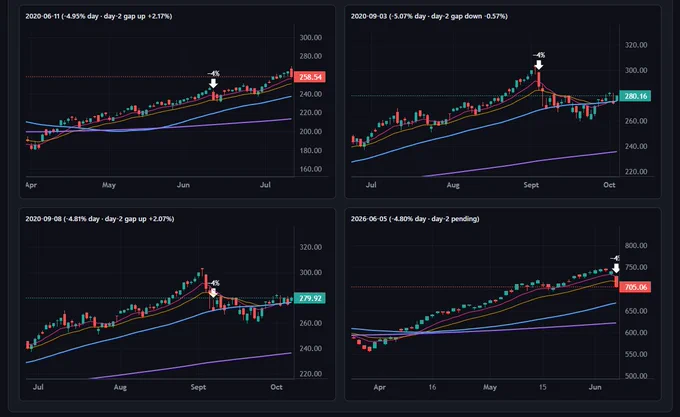680x417 pixels.
Task: Click the May axis label in the 2026-06-05 chart
Action: tap(490, 387)
